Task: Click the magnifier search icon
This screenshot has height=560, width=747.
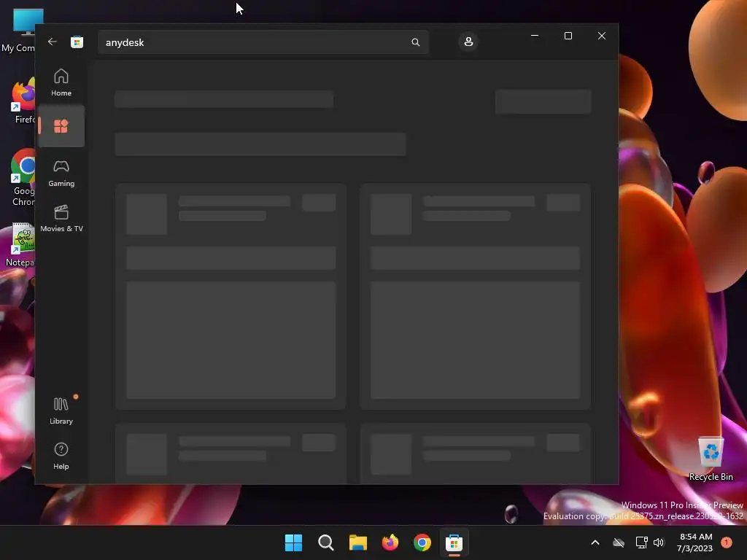Action: tap(415, 42)
